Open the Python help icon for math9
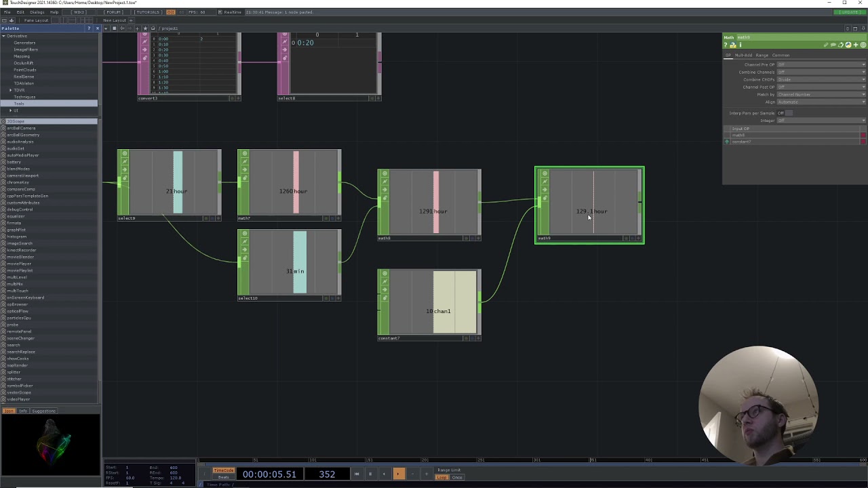 pyautogui.click(x=733, y=45)
